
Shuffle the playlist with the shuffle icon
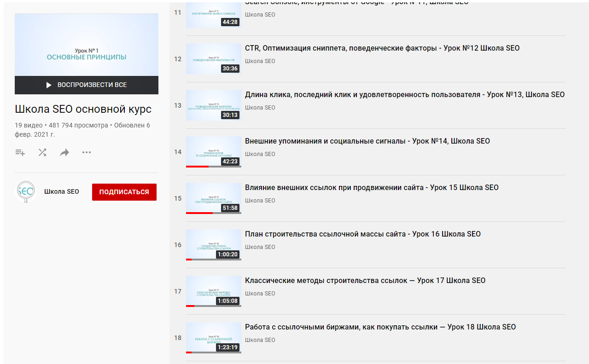coord(42,152)
